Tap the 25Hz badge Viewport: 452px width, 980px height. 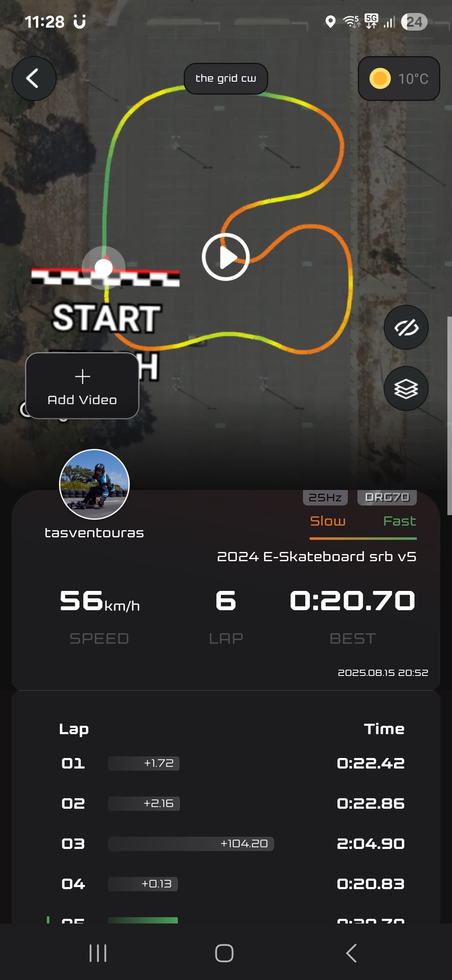(325, 497)
